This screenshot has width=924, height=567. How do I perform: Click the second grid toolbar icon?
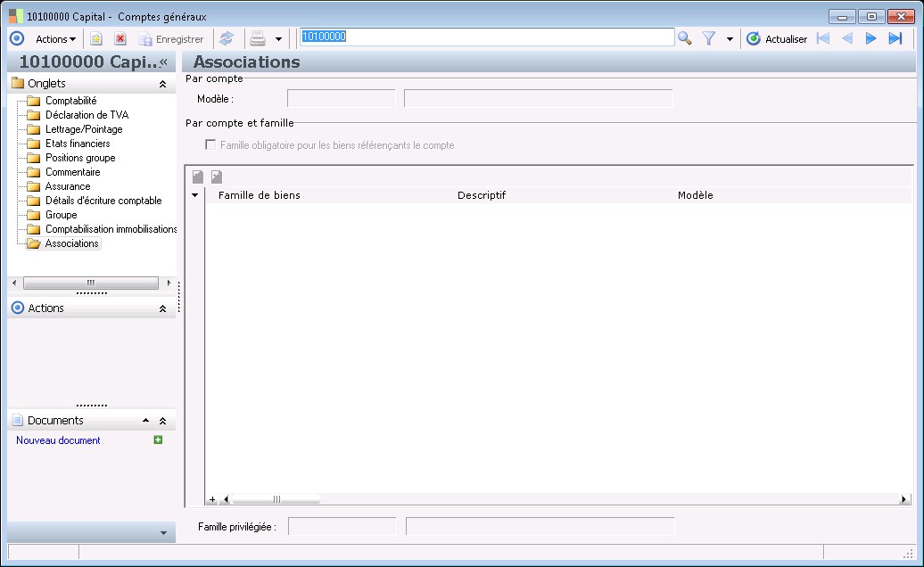click(217, 177)
